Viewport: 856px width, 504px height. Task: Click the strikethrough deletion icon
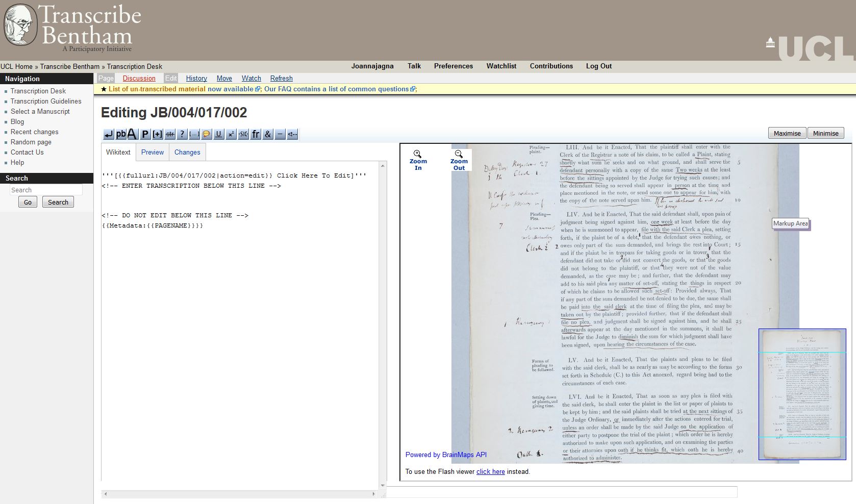[170, 134]
